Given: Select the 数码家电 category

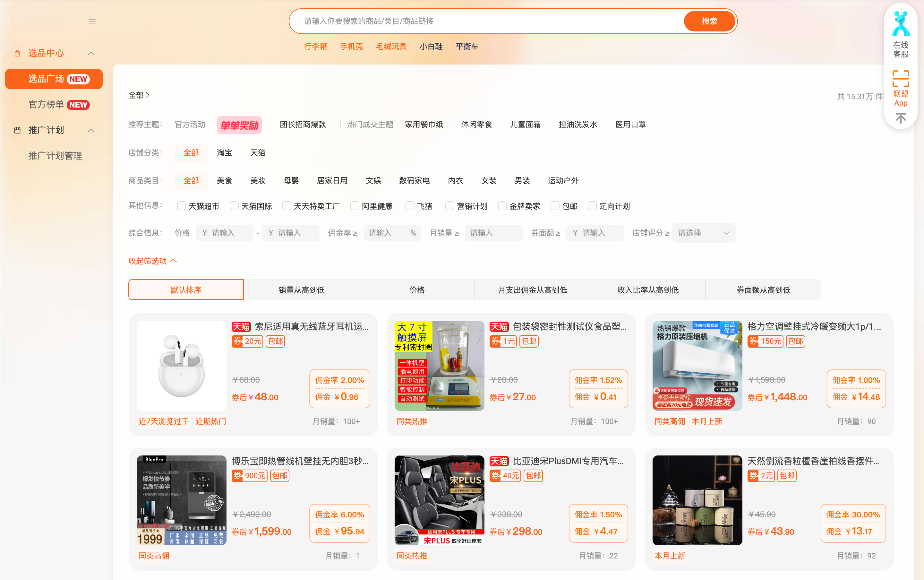Looking at the screenshot, I should tap(414, 181).
